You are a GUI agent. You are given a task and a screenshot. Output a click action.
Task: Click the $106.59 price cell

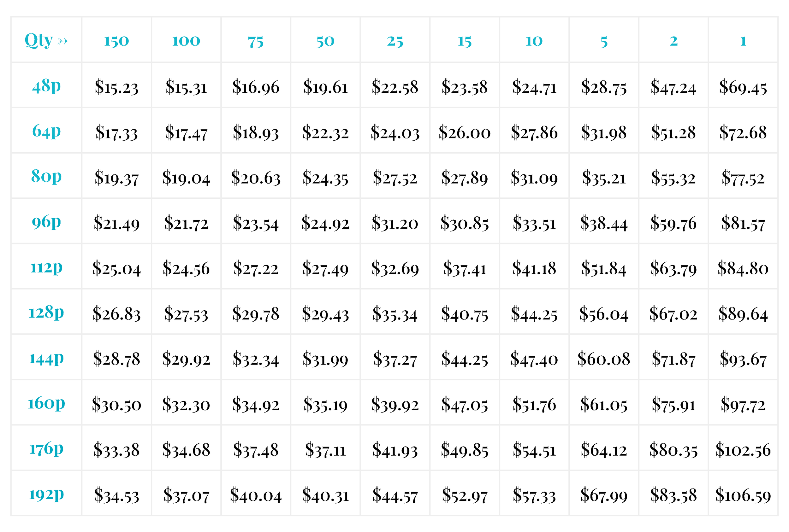click(x=743, y=493)
